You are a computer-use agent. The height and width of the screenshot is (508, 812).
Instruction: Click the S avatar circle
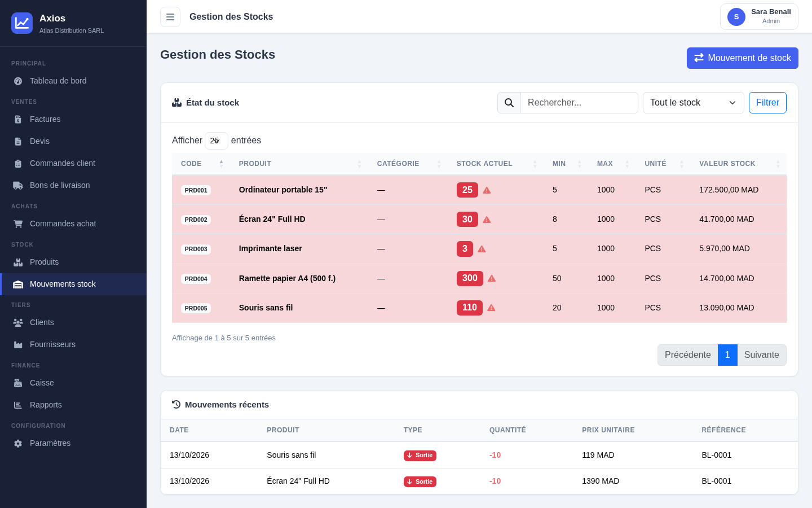[736, 17]
